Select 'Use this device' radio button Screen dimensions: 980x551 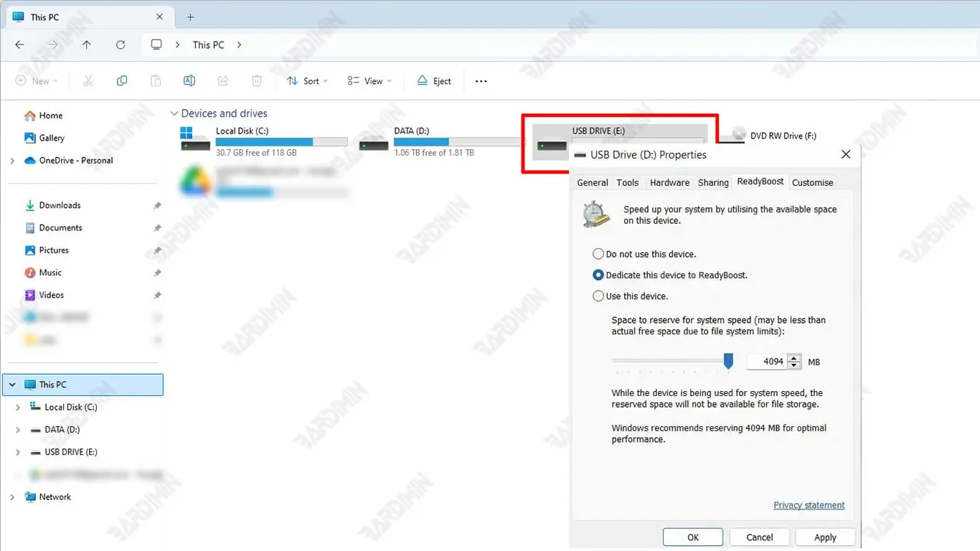tap(598, 296)
